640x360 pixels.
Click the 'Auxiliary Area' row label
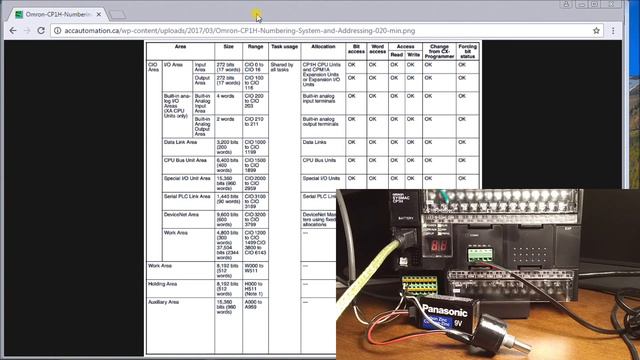coord(164,302)
